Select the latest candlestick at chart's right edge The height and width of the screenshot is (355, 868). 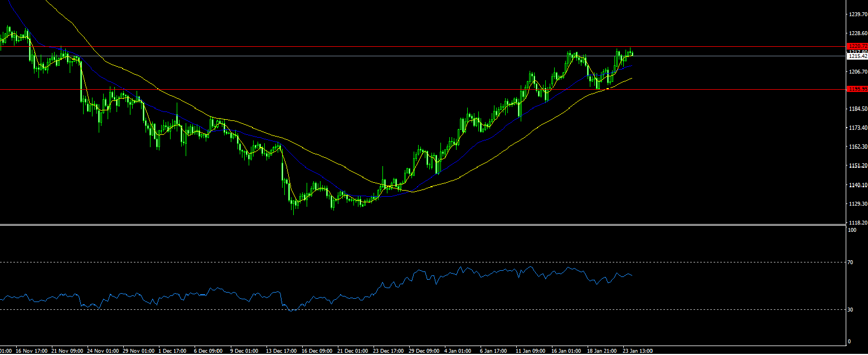point(632,54)
